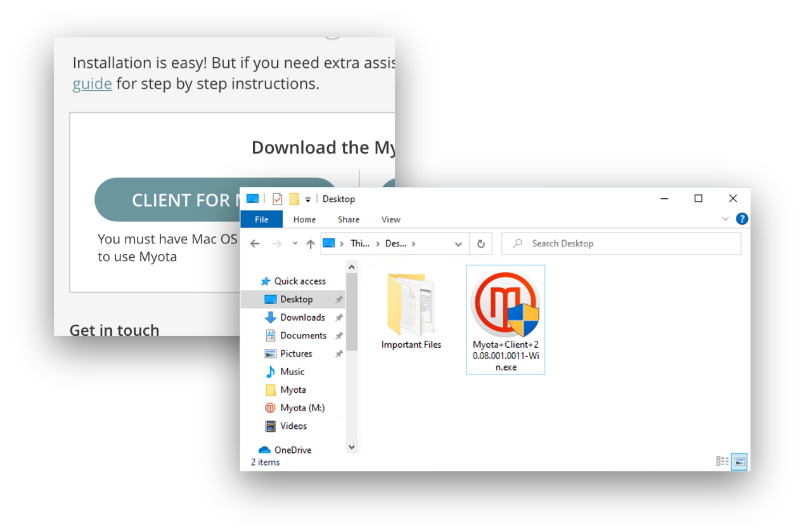This screenshot has height=529, width=812.
Task: Switch to the Home ribbon tab
Action: [x=304, y=219]
